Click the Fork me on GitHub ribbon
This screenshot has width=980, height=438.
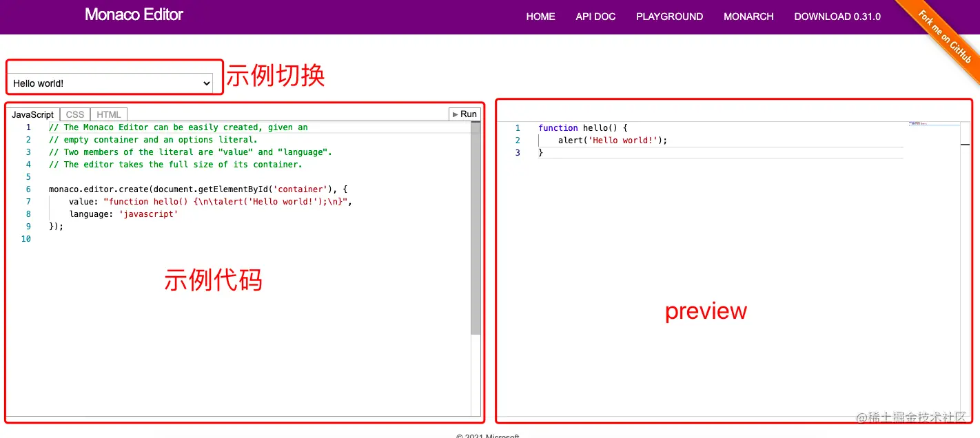click(946, 36)
